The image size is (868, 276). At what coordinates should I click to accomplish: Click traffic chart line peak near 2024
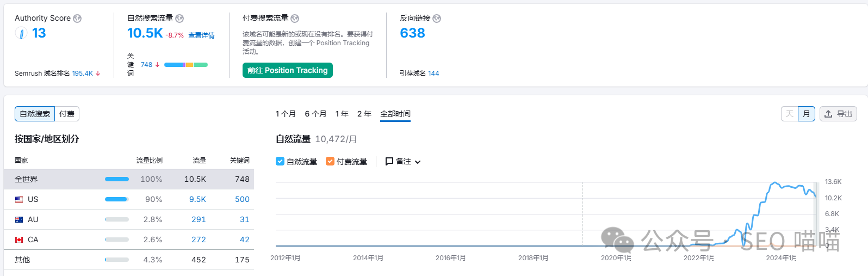tap(774, 183)
